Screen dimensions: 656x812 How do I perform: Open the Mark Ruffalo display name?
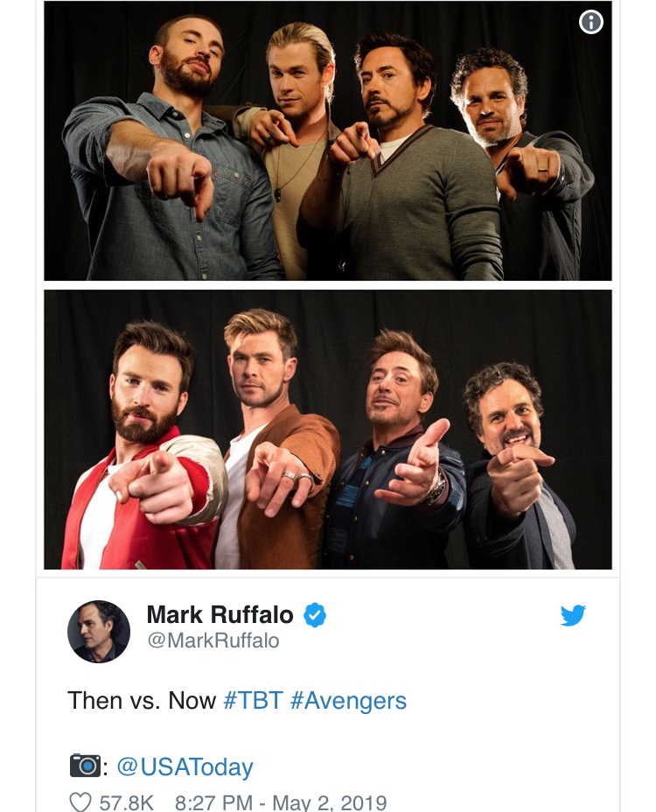click(220, 615)
